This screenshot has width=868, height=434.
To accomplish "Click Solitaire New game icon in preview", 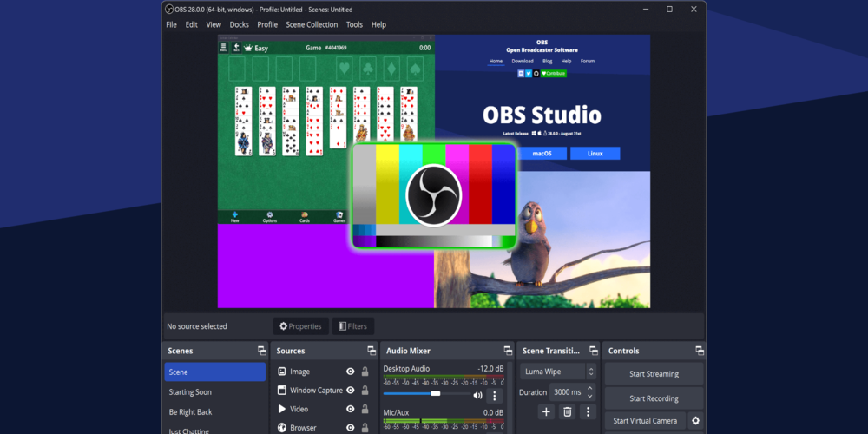I will click(x=234, y=216).
